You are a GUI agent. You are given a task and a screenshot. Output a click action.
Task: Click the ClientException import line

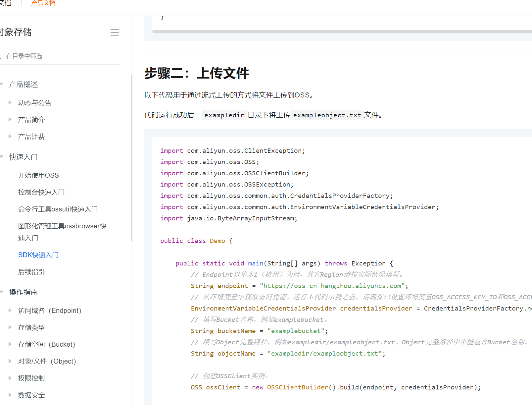click(232, 151)
